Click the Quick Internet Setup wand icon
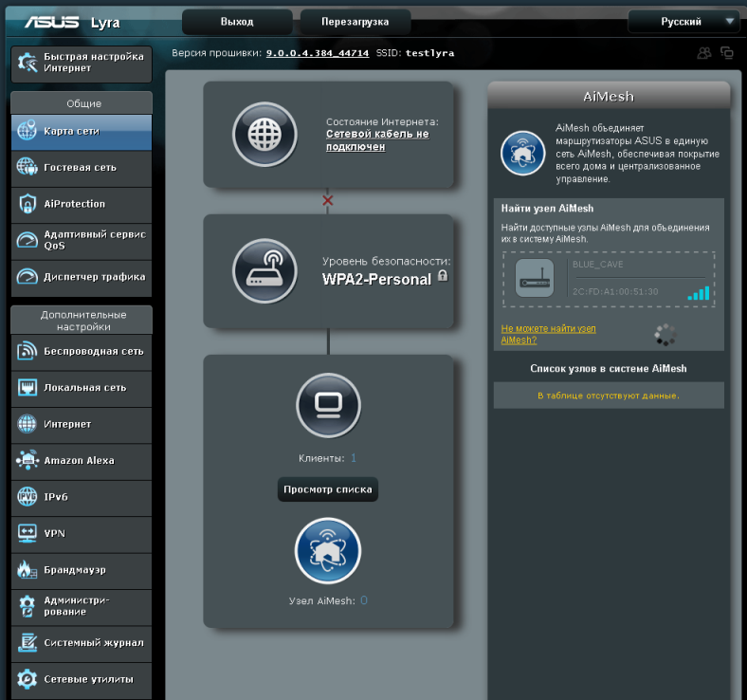Screen dimensions: 747x700 point(27,63)
